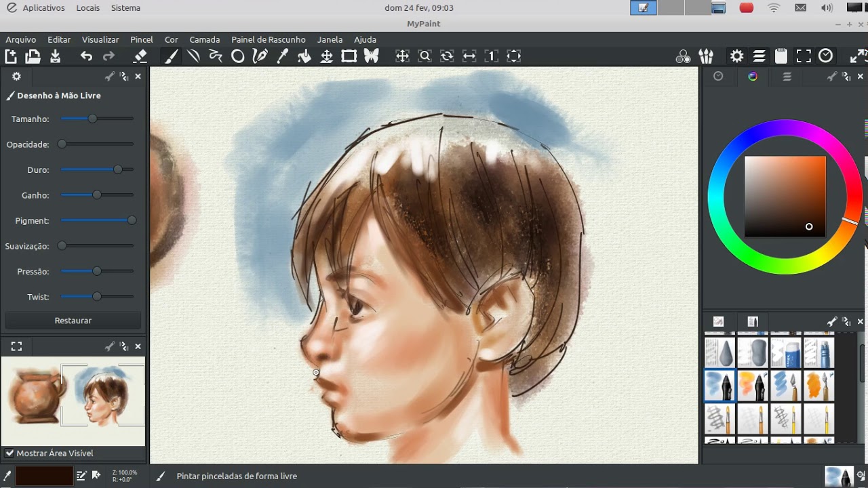The image size is (868, 488).
Task: Expand the Locais menu in the top panel
Action: (x=87, y=8)
